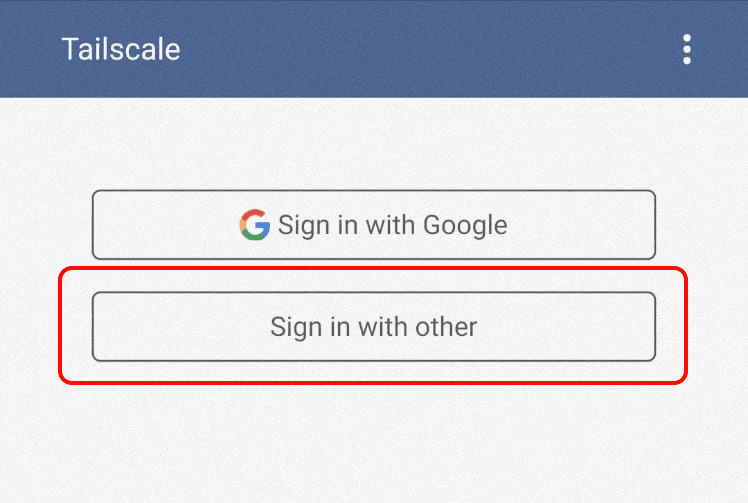Viewport: 748px width, 503px height.
Task: Click the Google G logo
Action: pos(255,224)
